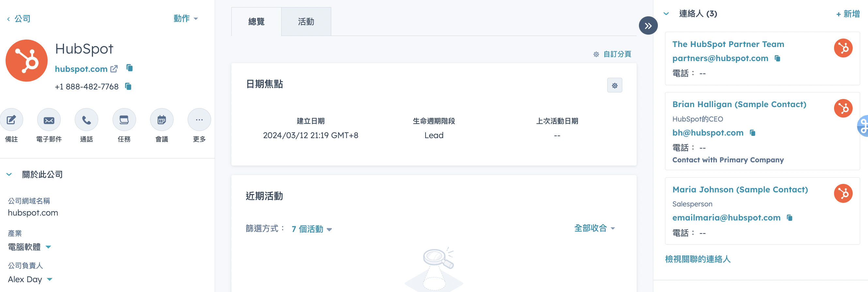Click Brian Halligan contact avatar
The width and height of the screenshot is (868, 292).
click(x=843, y=108)
